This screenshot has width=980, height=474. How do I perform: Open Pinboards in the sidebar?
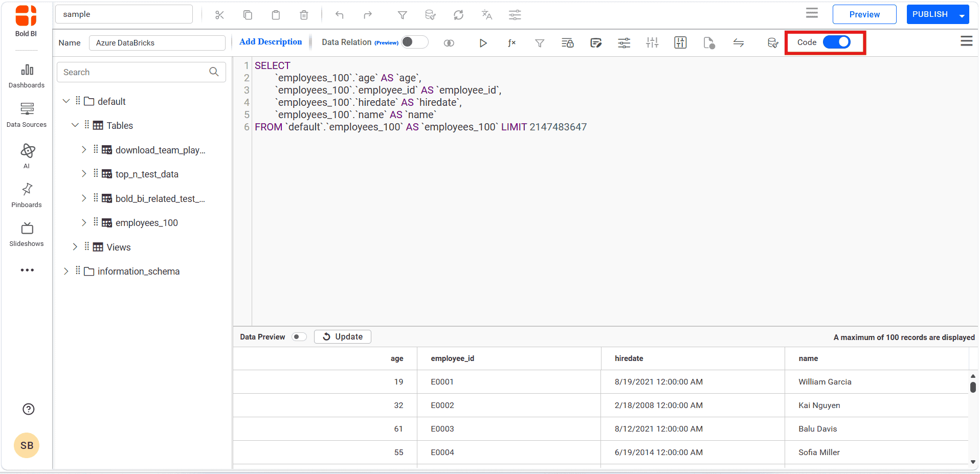click(x=27, y=195)
